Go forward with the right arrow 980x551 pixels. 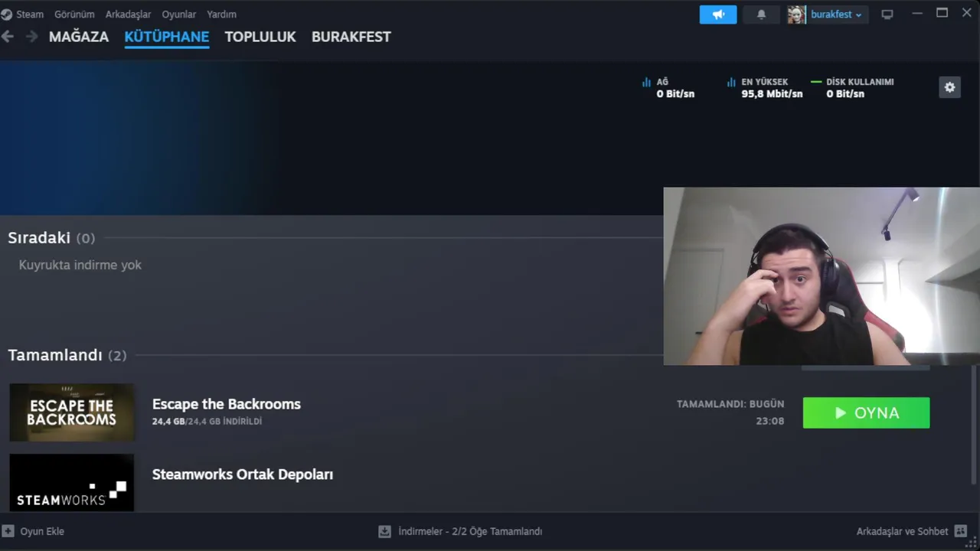pos(31,36)
